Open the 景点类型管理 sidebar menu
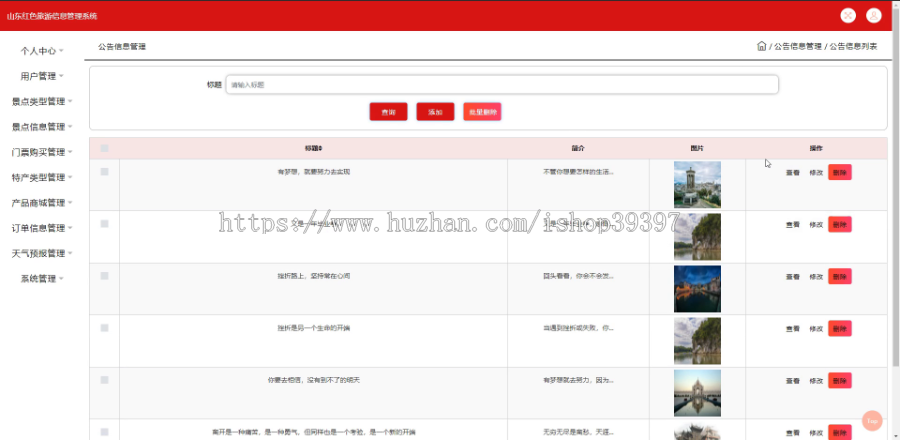The image size is (900, 440). tap(42, 102)
